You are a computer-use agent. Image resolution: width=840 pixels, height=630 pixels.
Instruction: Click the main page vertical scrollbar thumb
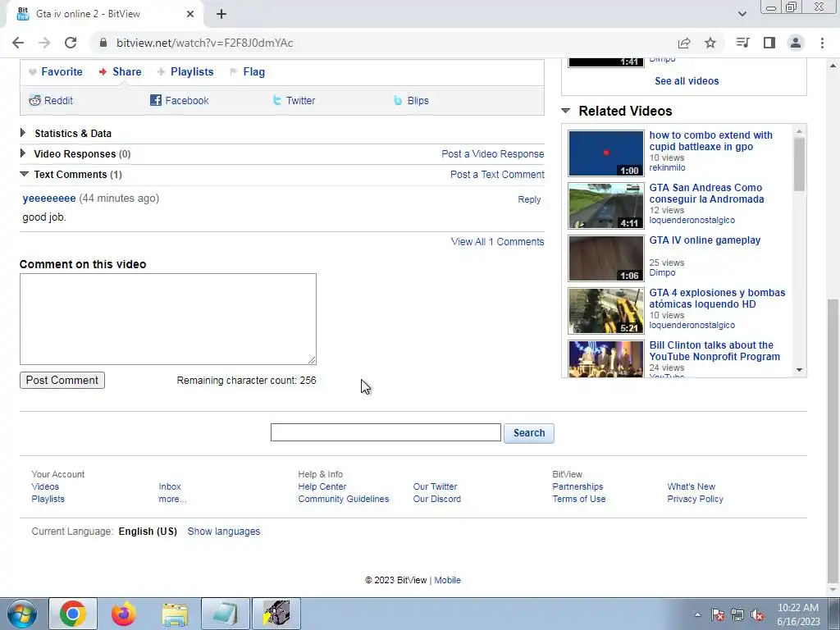tap(833, 441)
